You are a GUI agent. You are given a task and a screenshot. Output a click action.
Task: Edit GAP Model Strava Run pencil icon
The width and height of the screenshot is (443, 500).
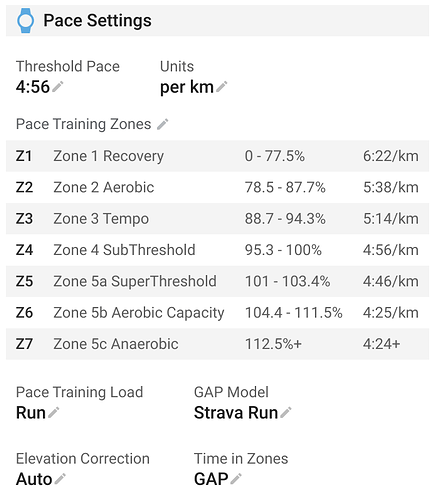click(286, 412)
